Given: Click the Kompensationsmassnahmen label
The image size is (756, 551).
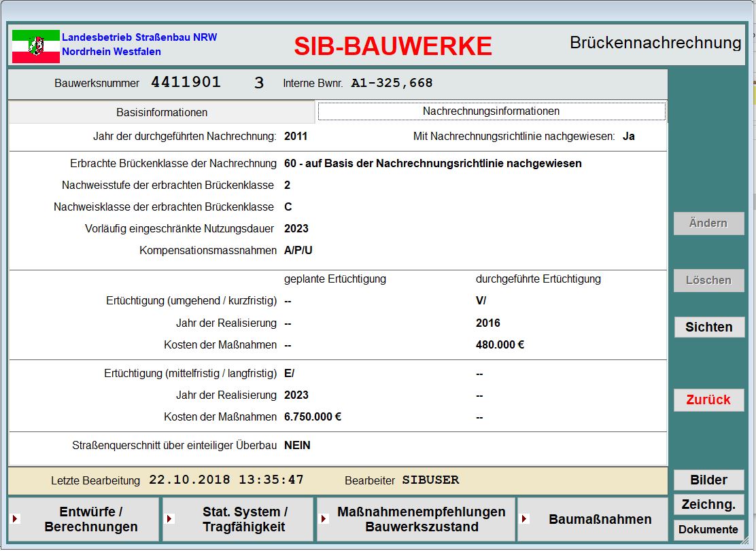Looking at the screenshot, I should click(208, 251).
